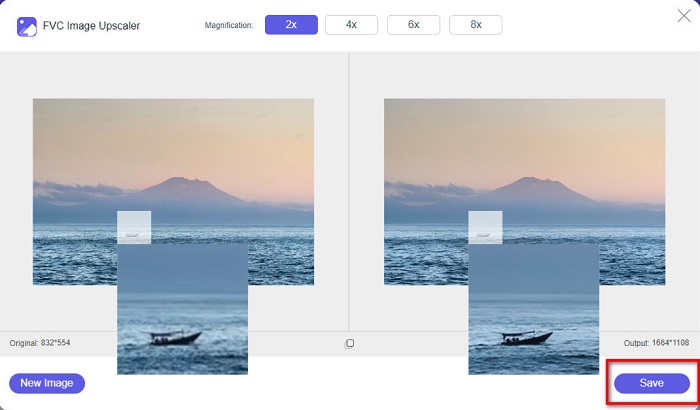
Task: Set magnification to 8x
Action: tap(475, 25)
